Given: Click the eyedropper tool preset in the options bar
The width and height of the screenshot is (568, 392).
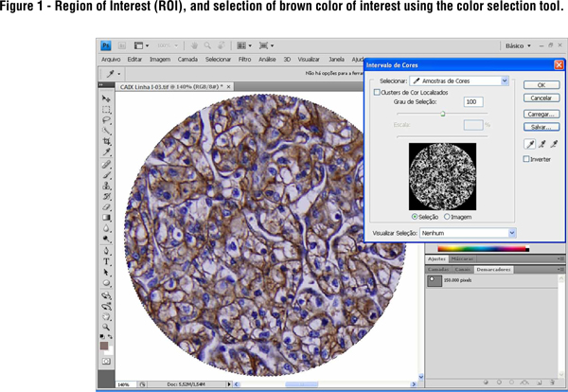Looking at the screenshot, I should click(x=113, y=72).
